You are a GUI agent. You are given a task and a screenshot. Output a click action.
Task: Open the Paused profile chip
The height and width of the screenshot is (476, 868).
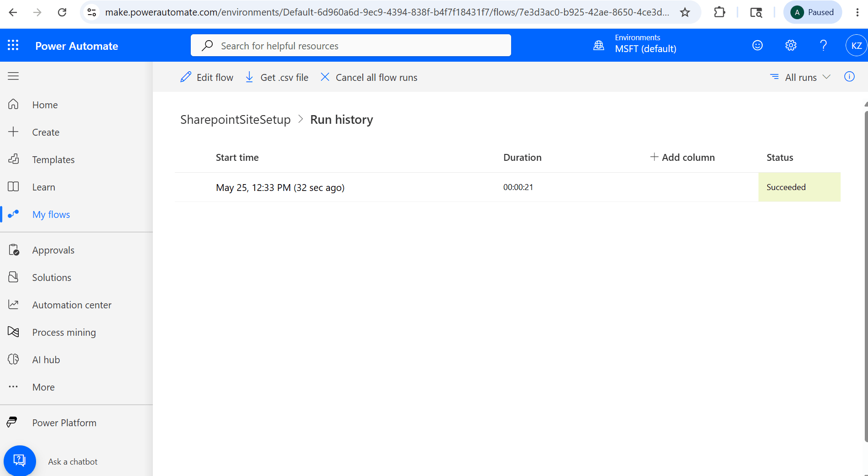pos(812,12)
